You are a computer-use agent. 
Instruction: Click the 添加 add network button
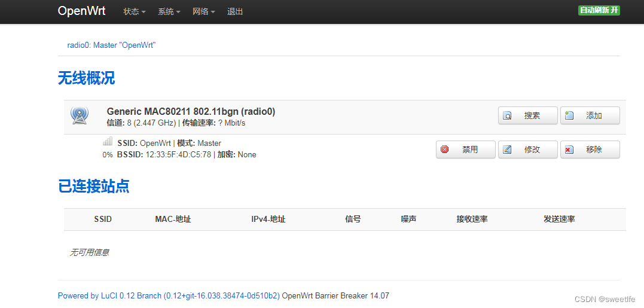(590, 115)
